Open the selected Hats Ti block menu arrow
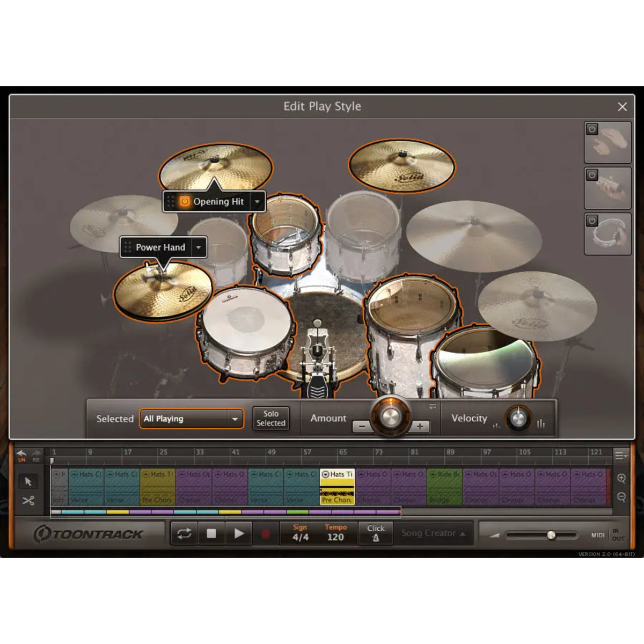This screenshot has height=644, width=644. 325,474
